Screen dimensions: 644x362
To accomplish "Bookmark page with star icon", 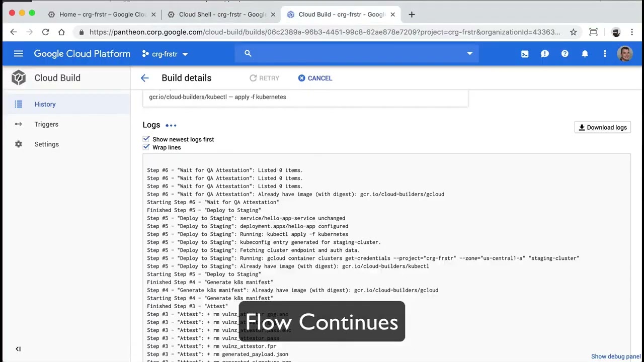I will (573, 32).
